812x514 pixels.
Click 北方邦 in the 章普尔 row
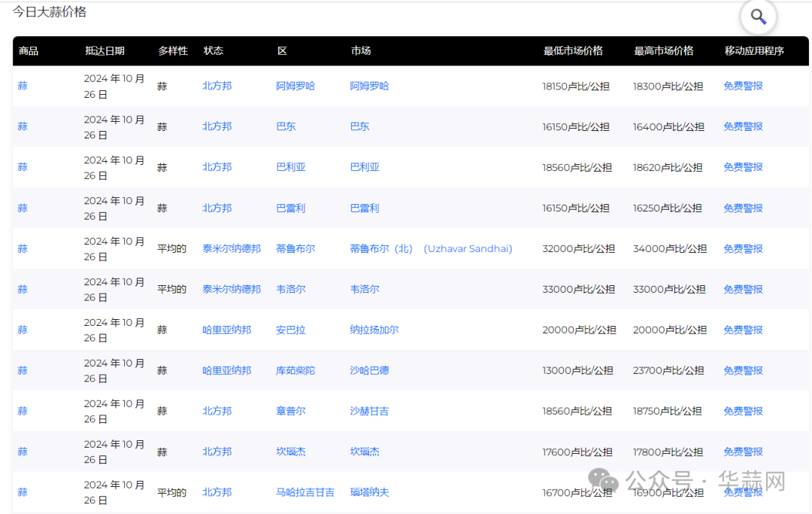(217, 411)
